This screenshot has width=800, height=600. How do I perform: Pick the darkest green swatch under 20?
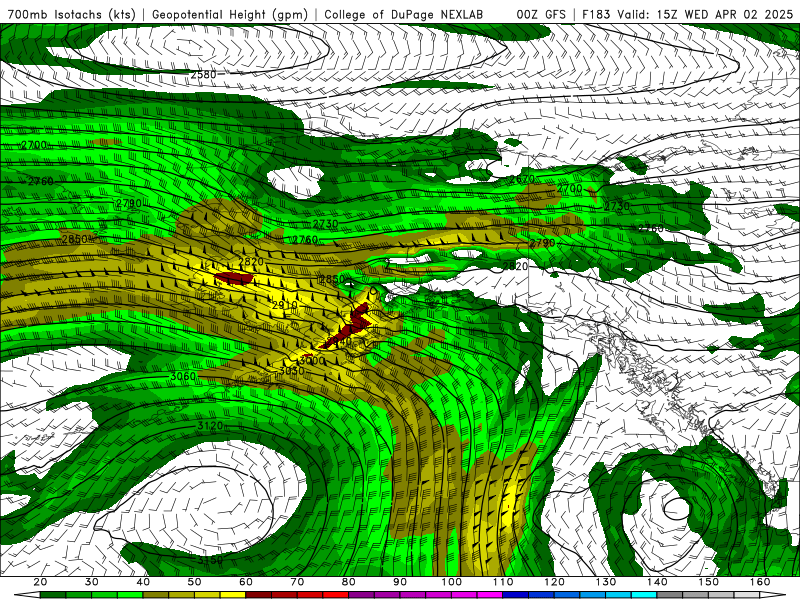(x=53, y=595)
